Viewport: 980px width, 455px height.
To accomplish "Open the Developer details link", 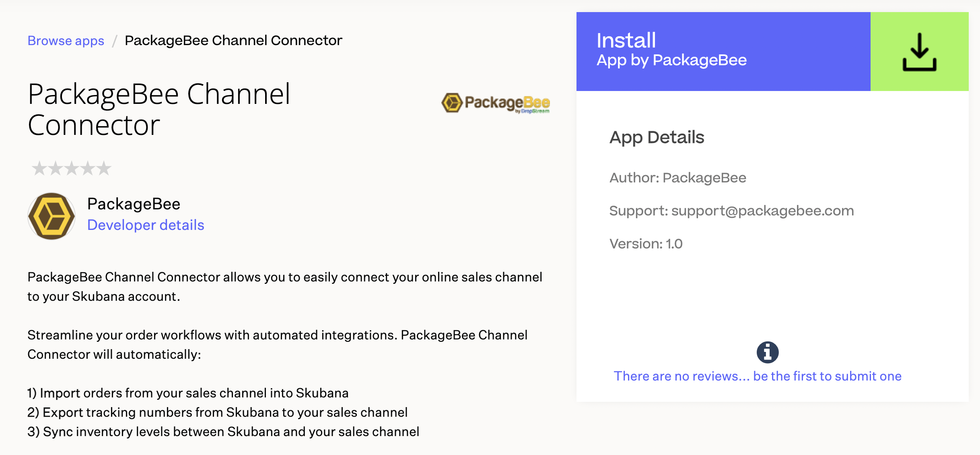I will coord(146,225).
